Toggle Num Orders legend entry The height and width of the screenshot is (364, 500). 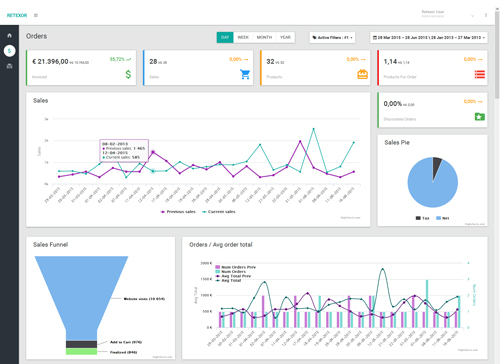pyautogui.click(x=230, y=271)
